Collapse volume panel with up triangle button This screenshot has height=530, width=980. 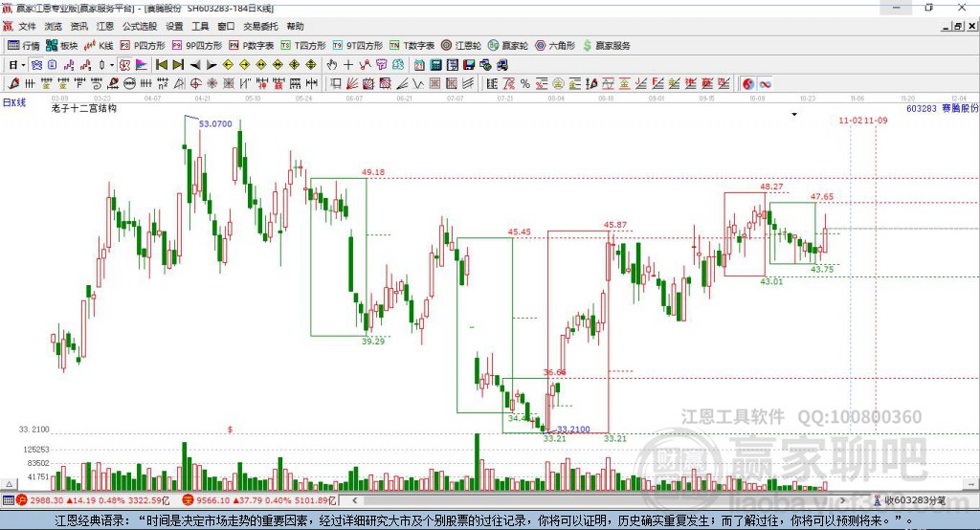point(9,484)
